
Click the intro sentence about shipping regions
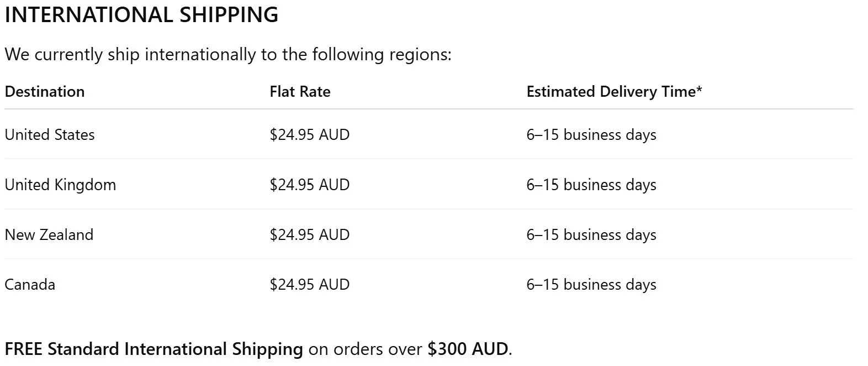227,55
